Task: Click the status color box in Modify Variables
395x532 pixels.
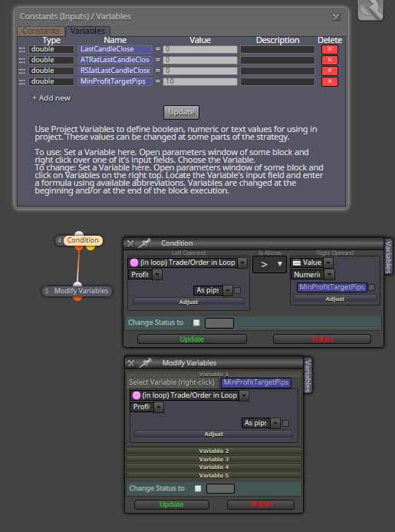Action: coord(220,489)
